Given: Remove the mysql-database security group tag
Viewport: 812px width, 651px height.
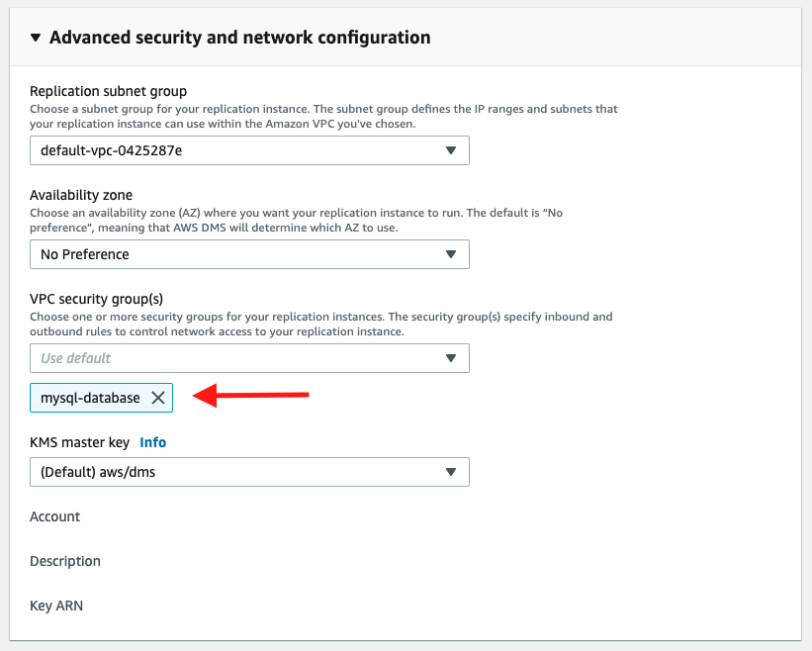Looking at the screenshot, I should pos(158,398).
